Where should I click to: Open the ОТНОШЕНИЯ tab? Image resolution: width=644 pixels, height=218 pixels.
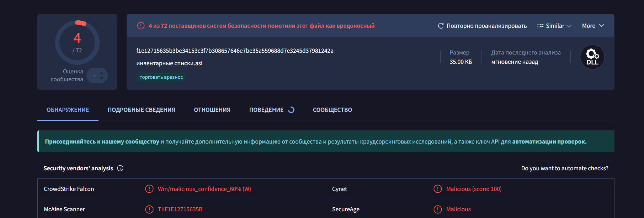click(x=212, y=110)
